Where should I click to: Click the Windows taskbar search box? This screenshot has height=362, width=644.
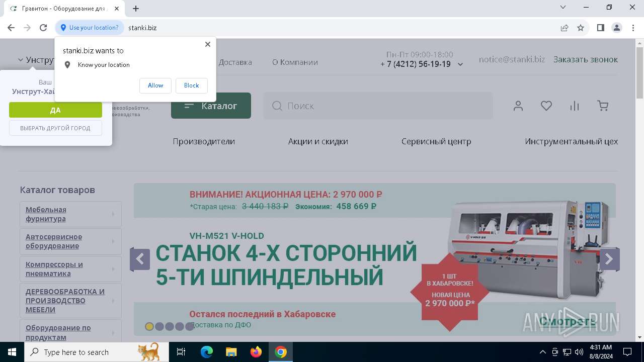pyautogui.click(x=97, y=352)
